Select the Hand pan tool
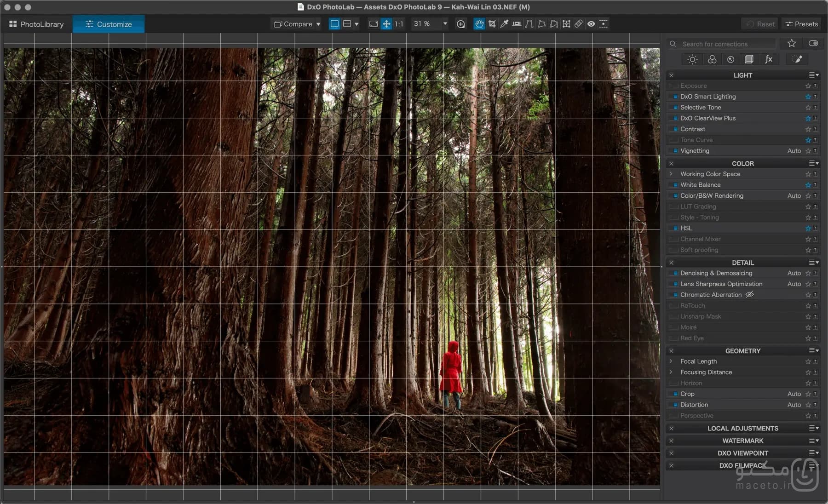The width and height of the screenshot is (828, 504). 479,24
